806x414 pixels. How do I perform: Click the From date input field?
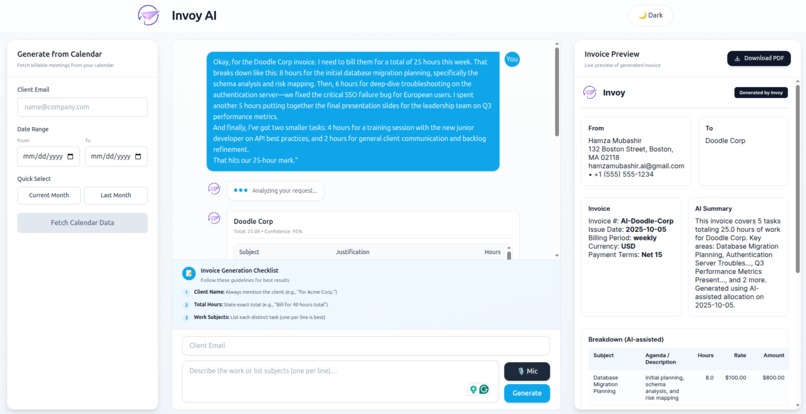pyautogui.click(x=48, y=156)
